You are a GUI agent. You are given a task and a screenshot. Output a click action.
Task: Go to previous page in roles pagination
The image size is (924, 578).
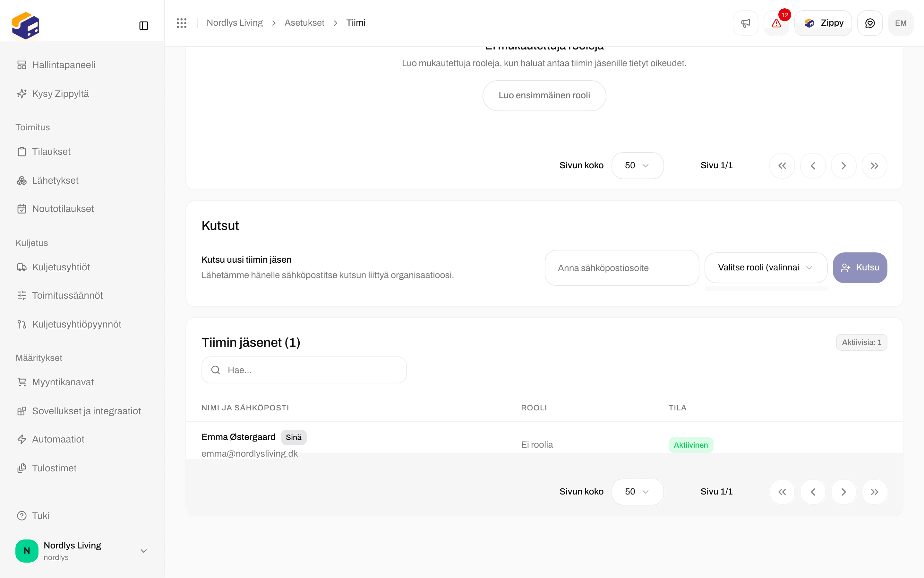coord(813,165)
